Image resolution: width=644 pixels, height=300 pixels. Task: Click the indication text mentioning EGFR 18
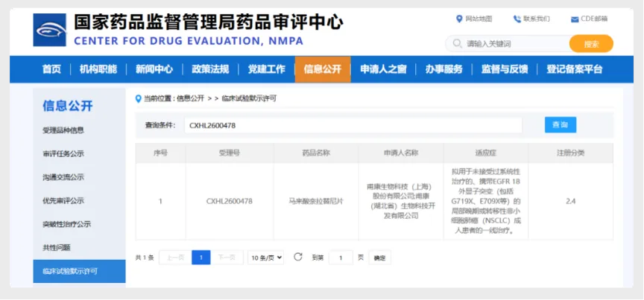486,202
